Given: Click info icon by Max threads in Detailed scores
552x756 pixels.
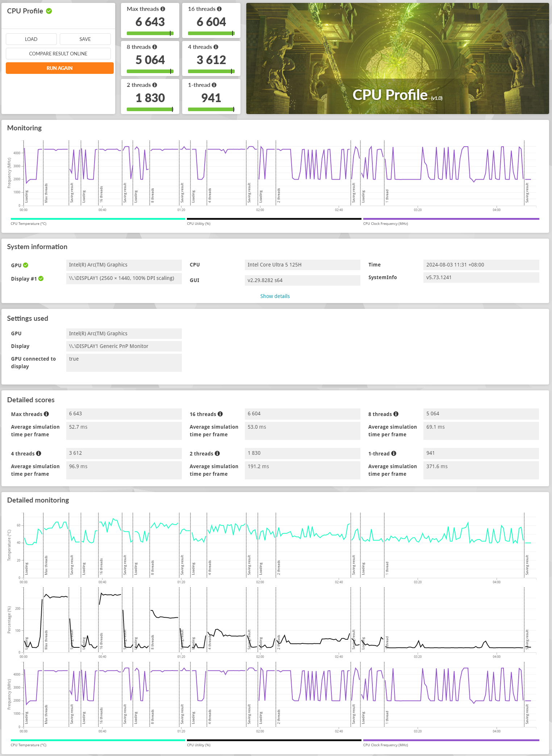Looking at the screenshot, I should point(46,414).
